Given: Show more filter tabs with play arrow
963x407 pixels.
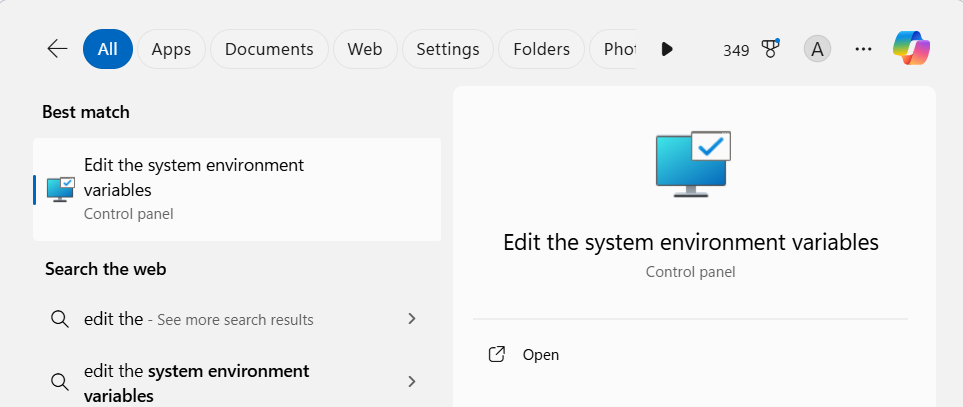Looking at the screenshot, I should tap(667, 49).
